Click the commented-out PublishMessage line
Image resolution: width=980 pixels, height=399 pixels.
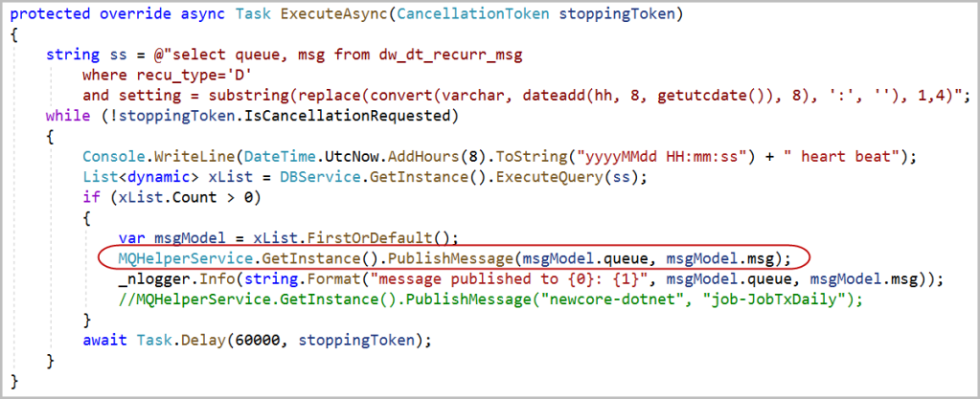pyautogui.click(x=490, y=299)
